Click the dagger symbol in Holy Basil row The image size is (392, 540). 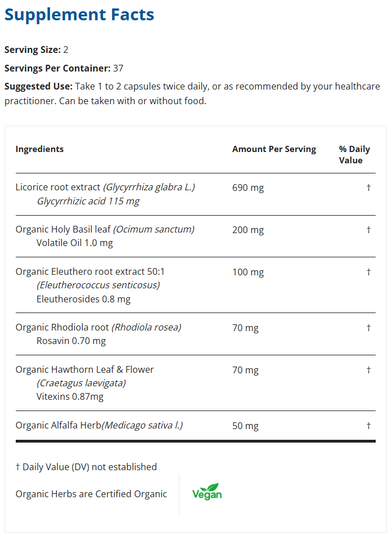[x=368, y=230]
